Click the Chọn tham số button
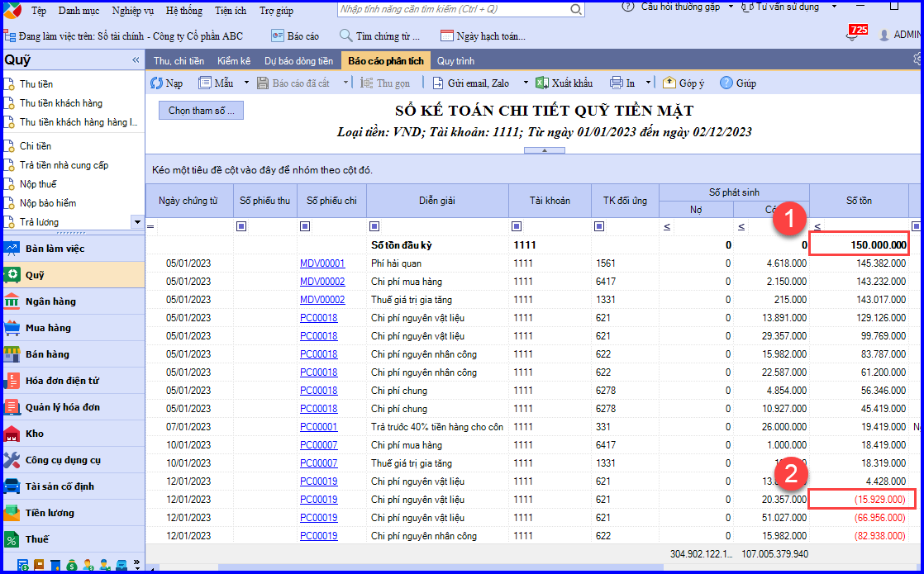This screenshot has width=924, height=574. point(201,110)
